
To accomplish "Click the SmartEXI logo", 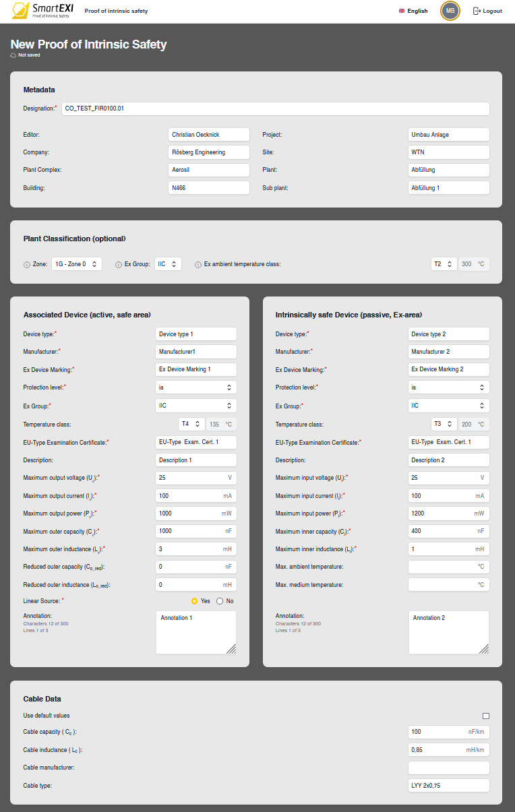I will pyautogui.click(x=41, y=10).
